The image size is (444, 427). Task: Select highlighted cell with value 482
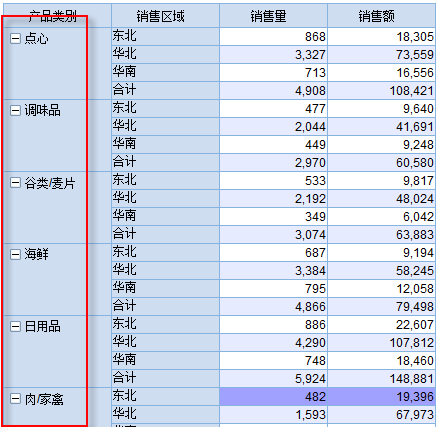[x=273, y=397]
